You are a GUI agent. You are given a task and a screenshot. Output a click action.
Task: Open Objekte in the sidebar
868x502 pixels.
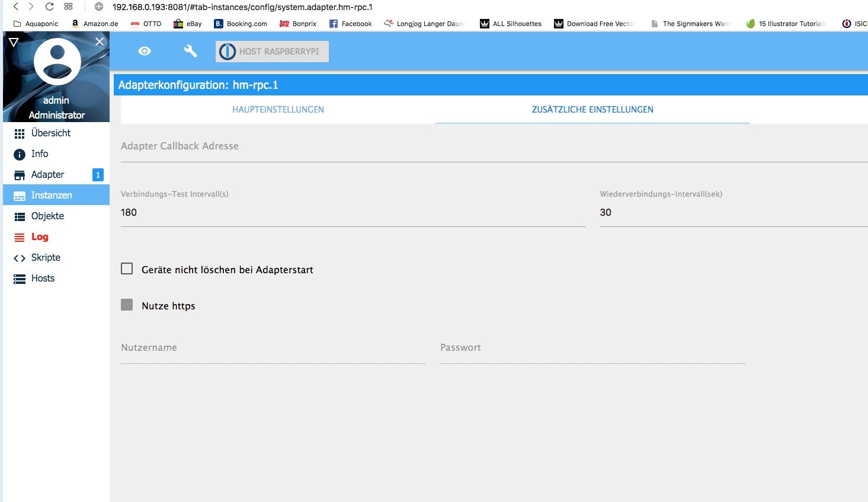56,216
